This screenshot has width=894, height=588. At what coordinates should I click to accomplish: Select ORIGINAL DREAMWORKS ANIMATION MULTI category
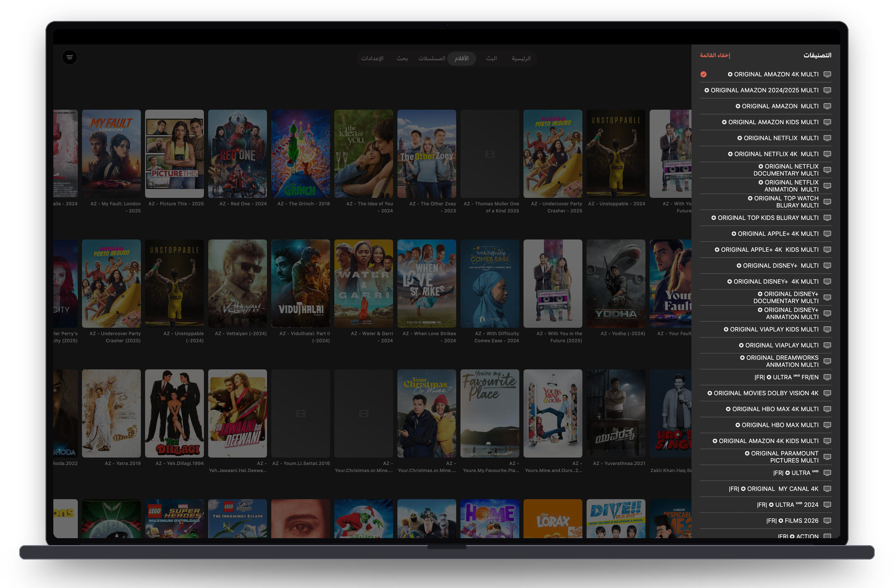tap(765, 361)
